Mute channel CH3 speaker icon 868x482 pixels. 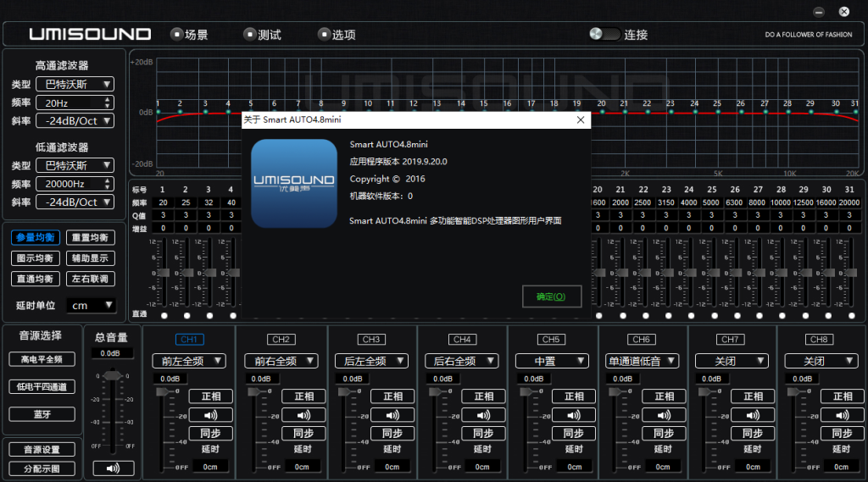(x=392, y=415)
